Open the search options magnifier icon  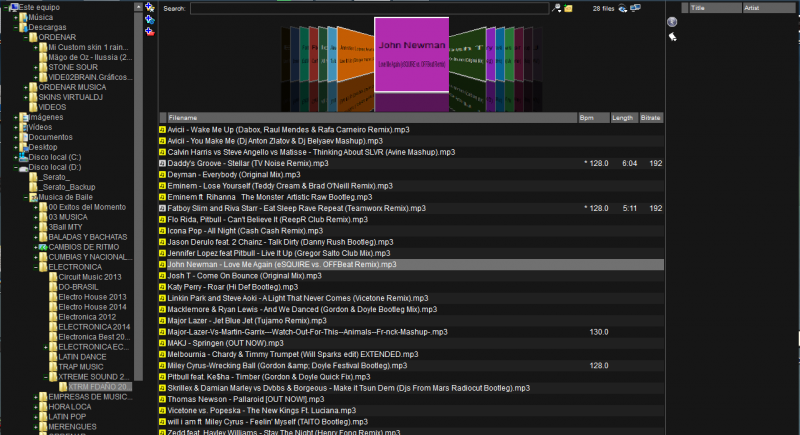pyautogui.click(x=557, y=8)
